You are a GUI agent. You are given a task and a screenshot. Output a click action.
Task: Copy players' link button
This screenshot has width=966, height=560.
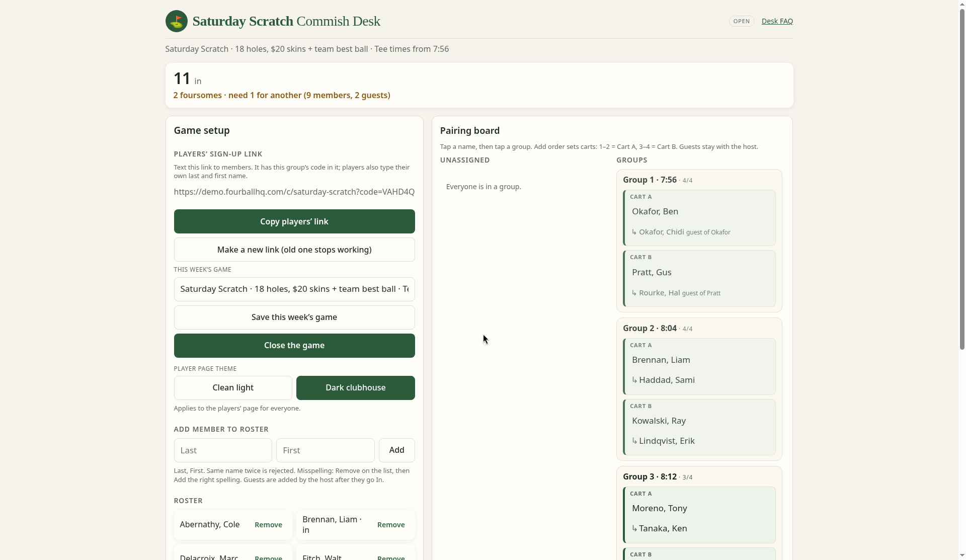[294, 221]
